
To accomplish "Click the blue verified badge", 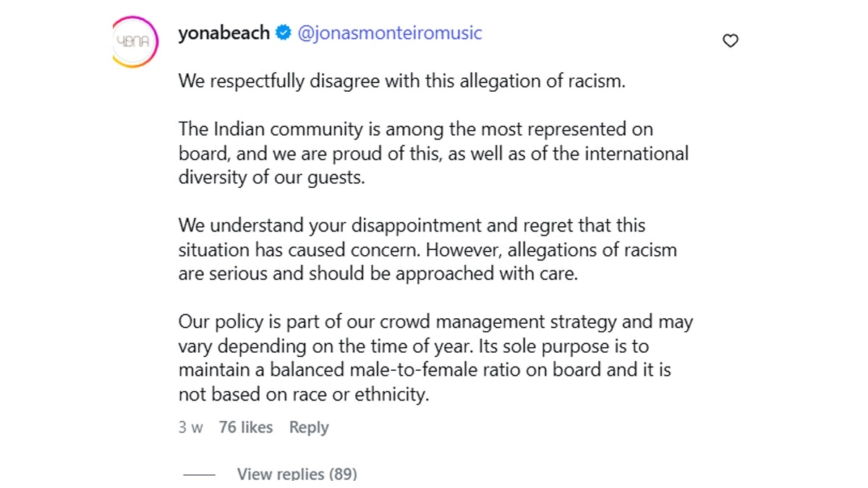I will 284,33.
